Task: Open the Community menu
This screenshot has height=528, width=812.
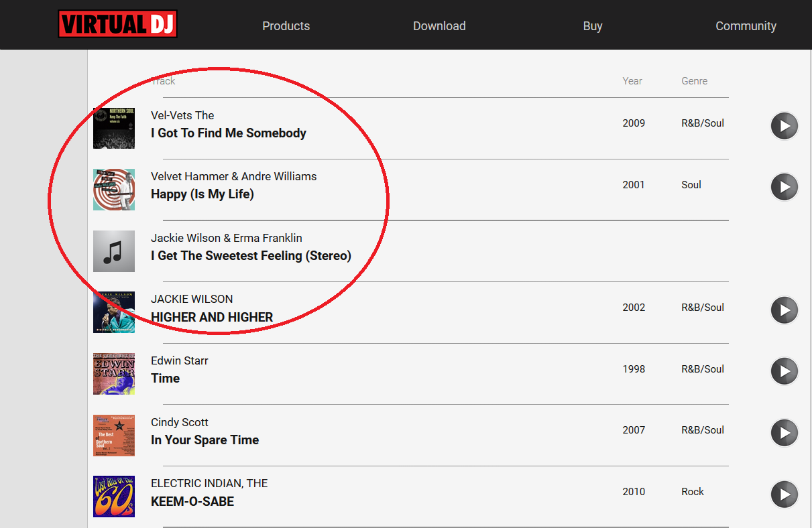Action: (746, 26)
